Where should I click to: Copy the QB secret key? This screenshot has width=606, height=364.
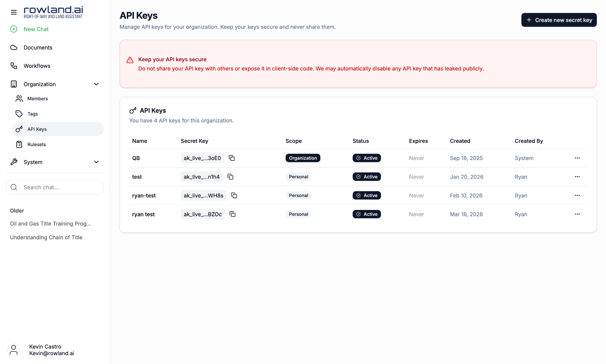[x=232, y=158]
